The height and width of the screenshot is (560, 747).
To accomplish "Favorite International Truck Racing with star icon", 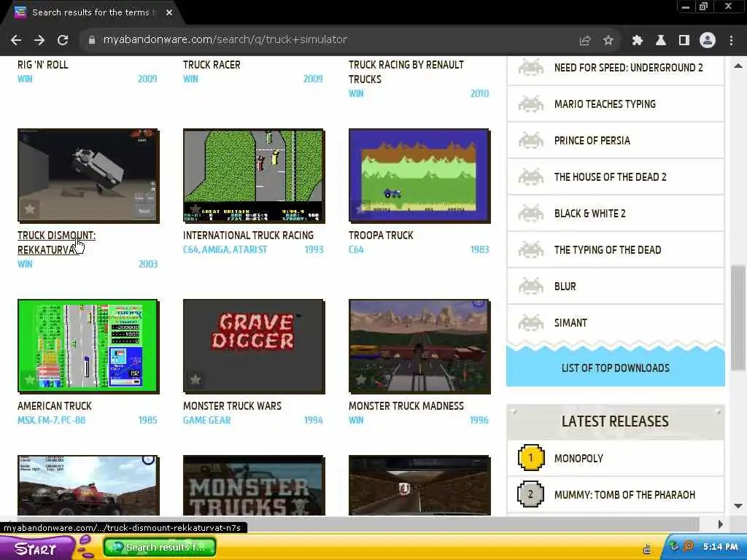I will coord(195,209).
